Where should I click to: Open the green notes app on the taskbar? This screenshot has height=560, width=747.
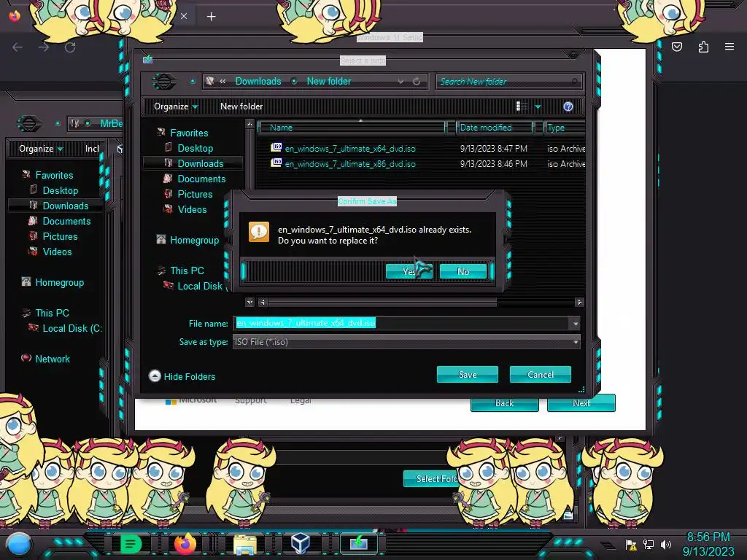click(131, 544)
